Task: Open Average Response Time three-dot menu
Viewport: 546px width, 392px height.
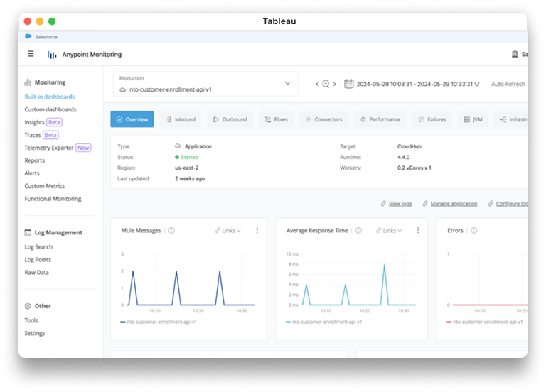Action: pos(418,230)
